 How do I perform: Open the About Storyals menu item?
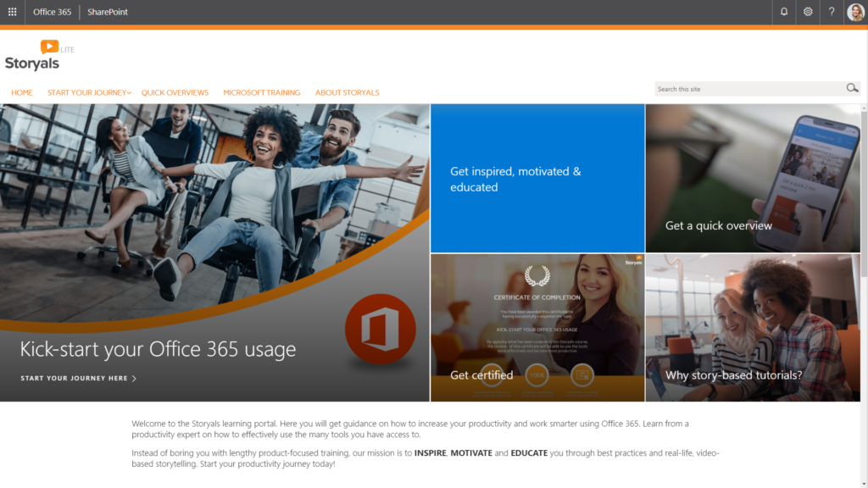click(347, 92)
